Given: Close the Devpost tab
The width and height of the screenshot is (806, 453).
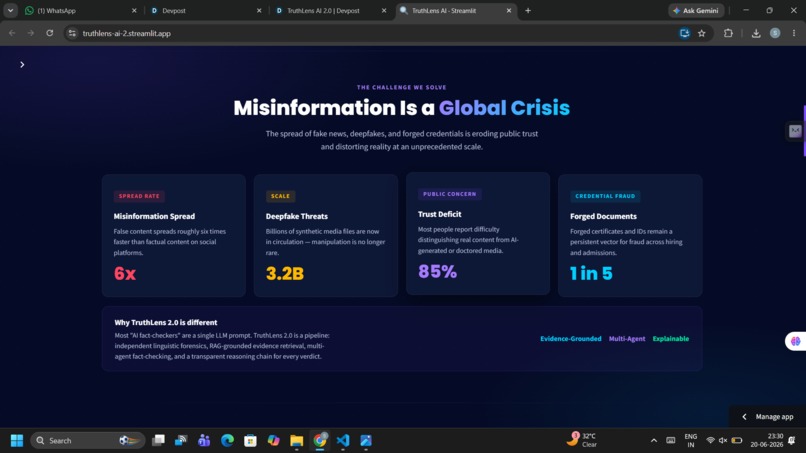Looking at the screenshot, I should [259, 10].
